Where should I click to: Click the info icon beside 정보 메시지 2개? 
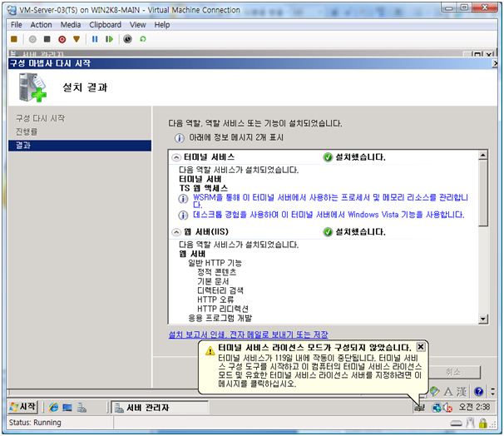coord(179,138)
